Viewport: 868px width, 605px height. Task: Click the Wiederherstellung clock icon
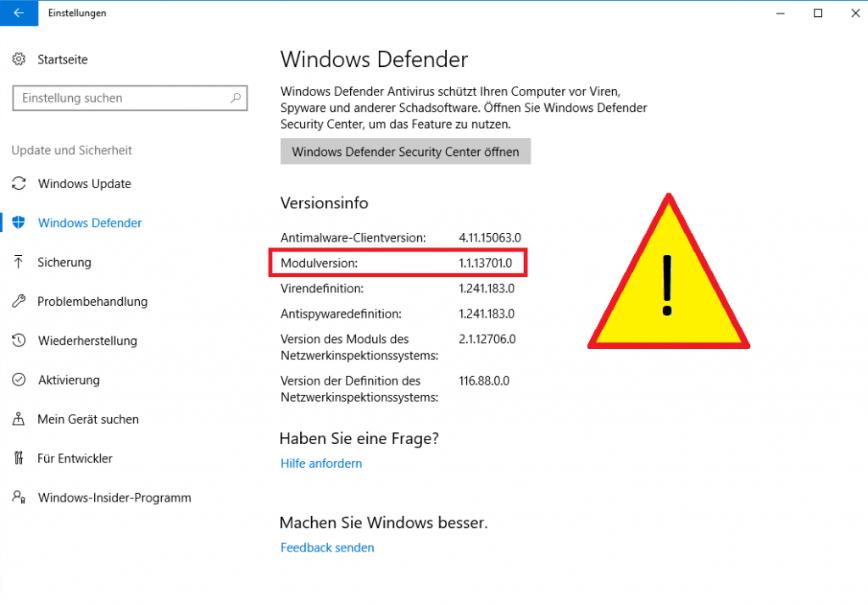click(x=19, y=341)
